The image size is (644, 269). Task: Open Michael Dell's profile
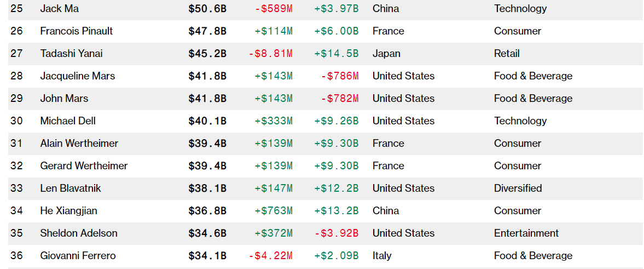[68, 121]
